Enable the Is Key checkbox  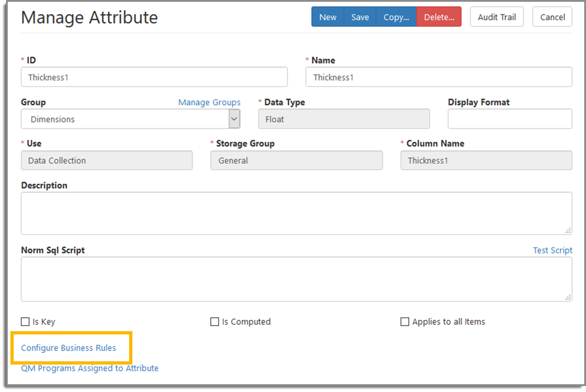[25, 322]
